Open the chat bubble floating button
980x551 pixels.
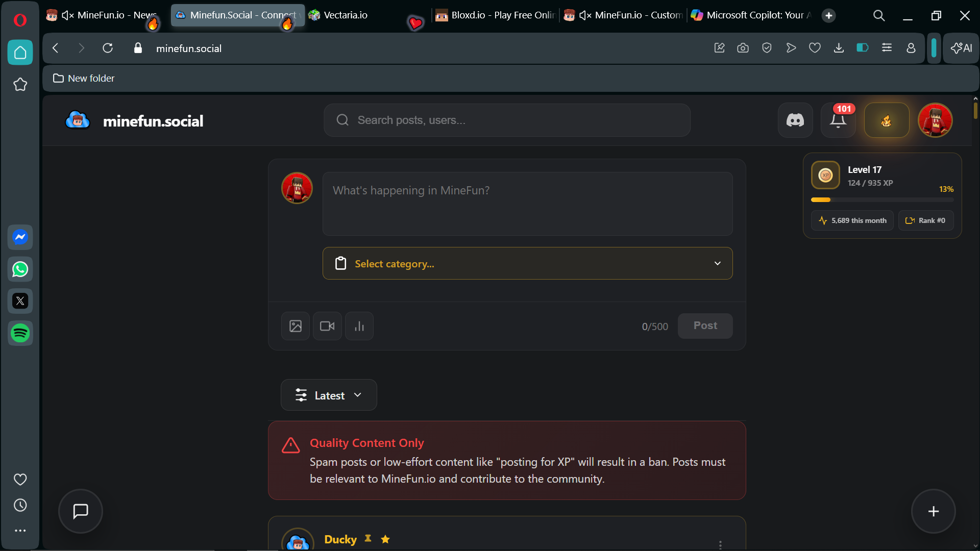[81, 511]
